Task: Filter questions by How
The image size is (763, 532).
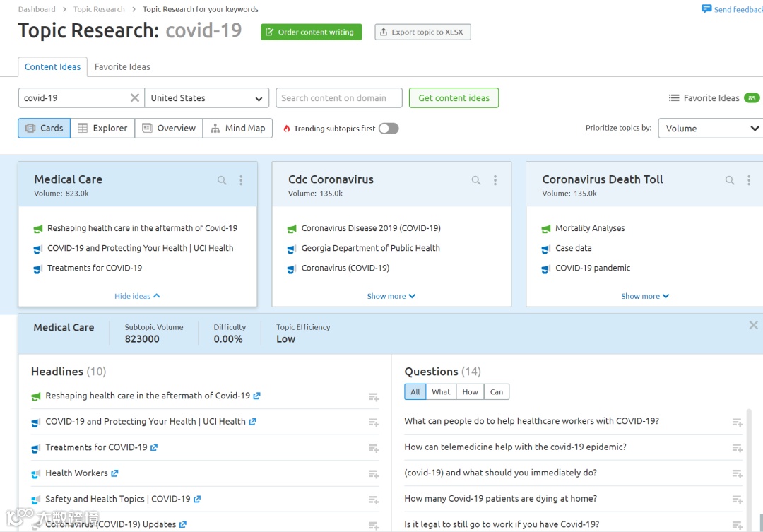Action: pyautogui.click(x=470, y=392)
